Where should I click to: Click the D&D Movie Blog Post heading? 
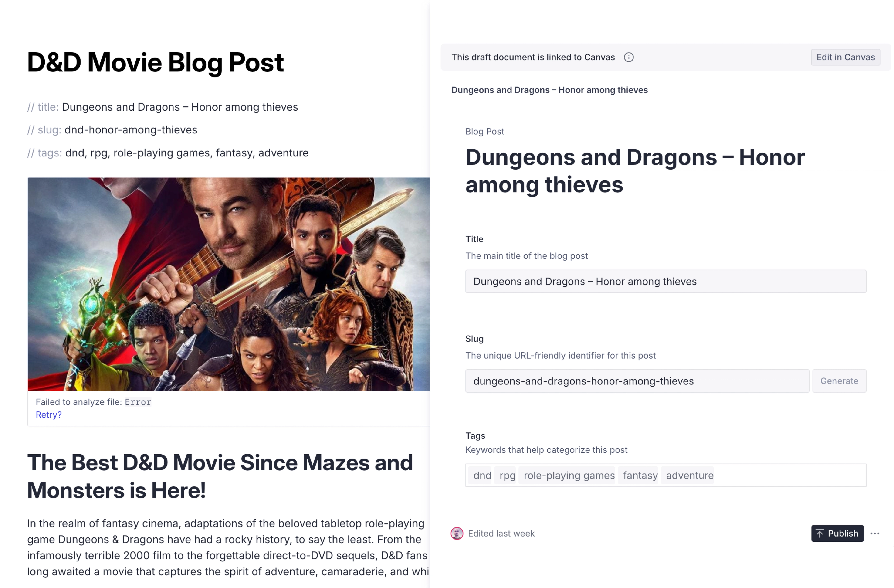(155, 62)
